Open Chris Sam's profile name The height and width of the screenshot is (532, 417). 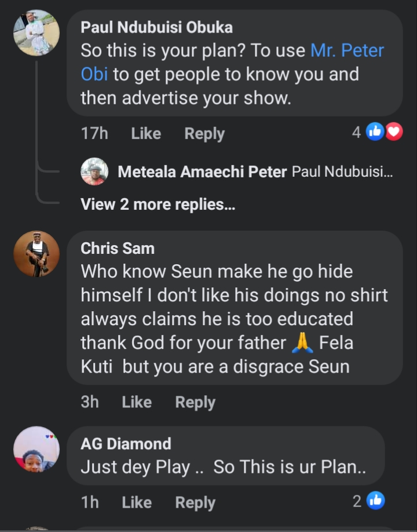point(118,249)
